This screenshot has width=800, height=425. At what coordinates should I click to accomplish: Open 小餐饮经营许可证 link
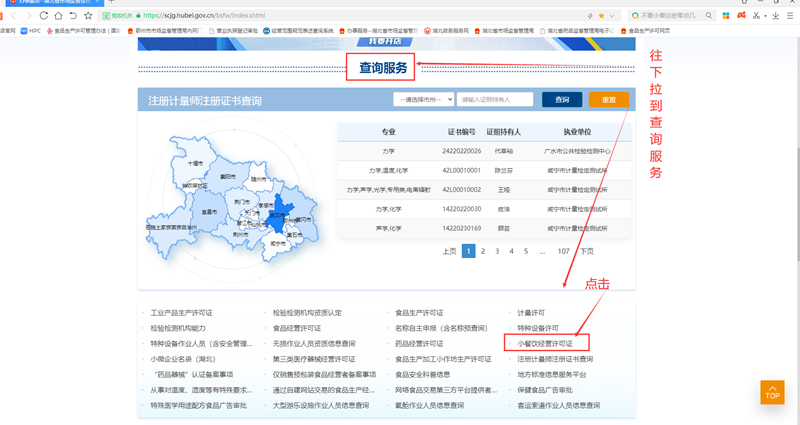pos(545,343)
